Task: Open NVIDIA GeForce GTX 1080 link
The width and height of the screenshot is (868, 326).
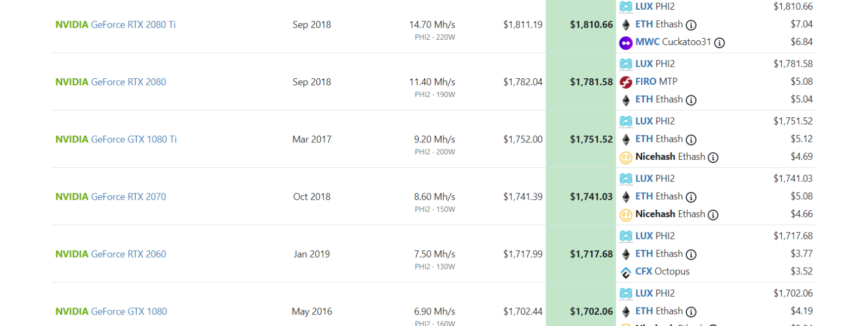Action: [x=111, y=311]
